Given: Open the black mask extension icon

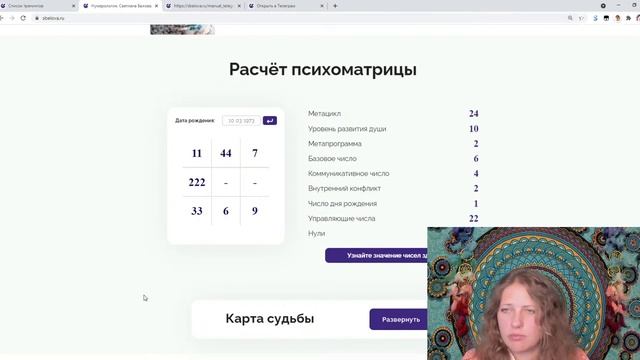Looking at the screenshot, I should point(607,18).
